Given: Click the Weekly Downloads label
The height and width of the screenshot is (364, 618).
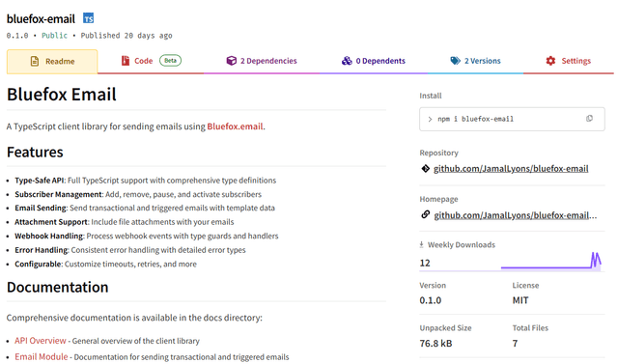Looking at the screenshot, I should coord(462,245).
